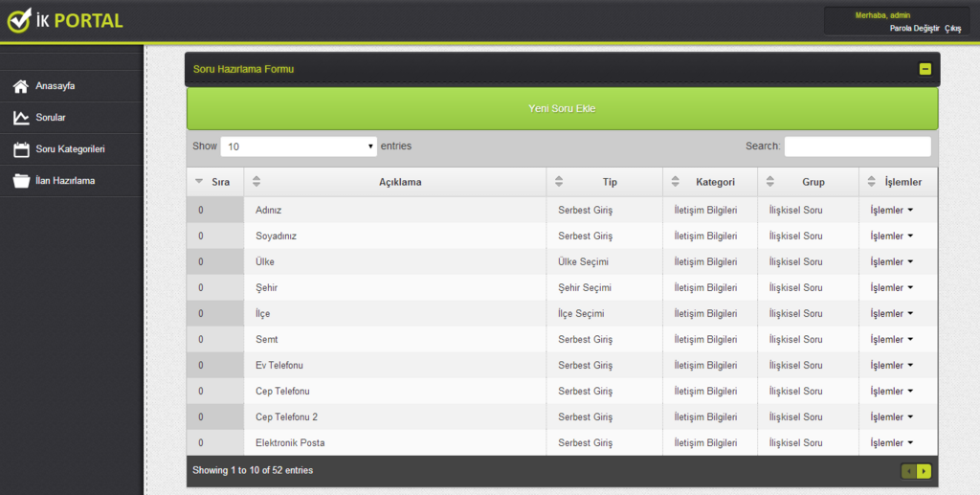The image size is (980, 495).
Task: Click the Yeni Soru Ekle button
Action: click(x=562, y=109)
